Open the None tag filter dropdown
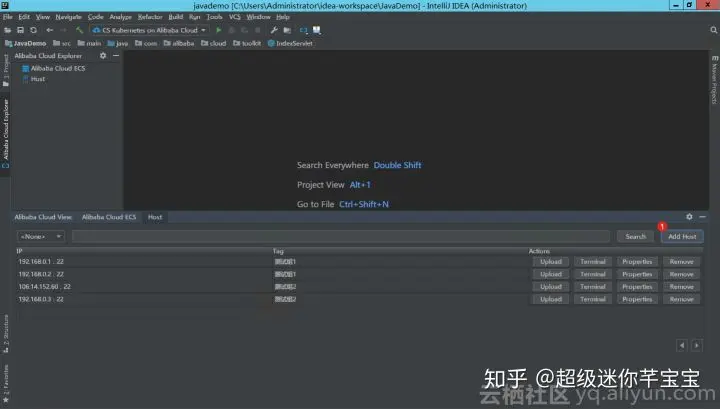Image resolution: width=720 pixels, height=409 pixels. pyautogui.click(x=41, y=236)
